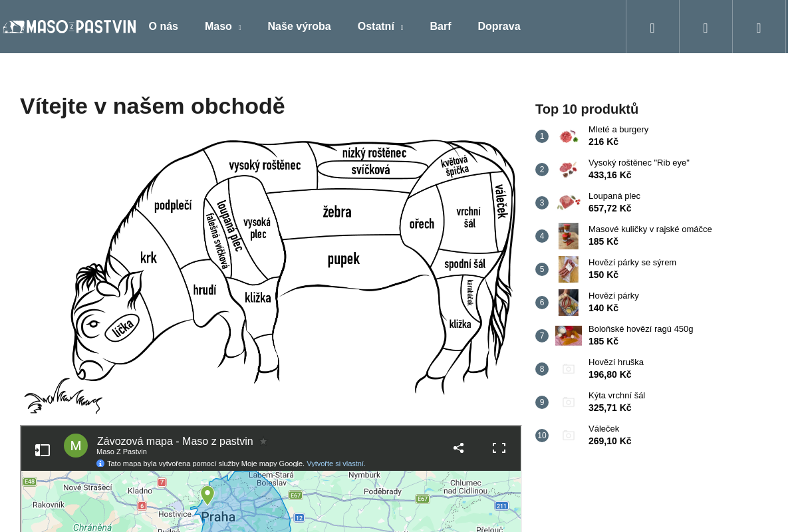Star the Závozová mapa map
The height and width of the screenshot is (532, 798).
263,442
